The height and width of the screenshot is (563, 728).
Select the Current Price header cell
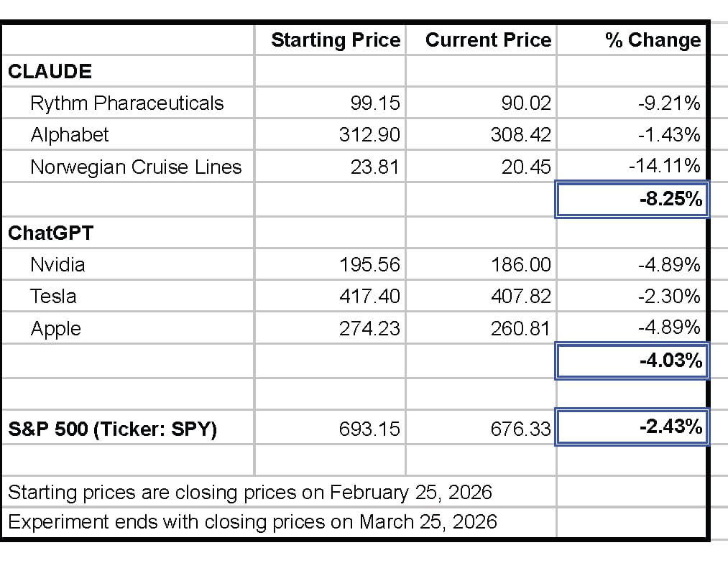coord(488,40)
